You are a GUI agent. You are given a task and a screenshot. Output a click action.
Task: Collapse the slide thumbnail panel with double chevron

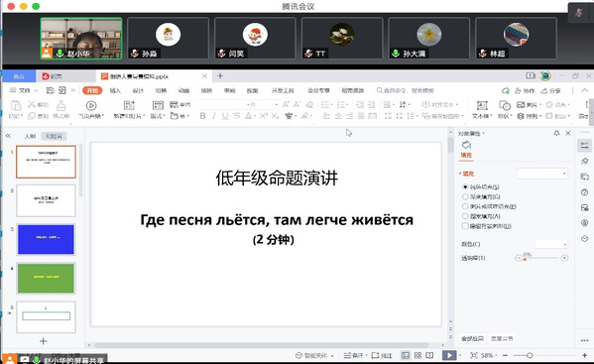8,136
